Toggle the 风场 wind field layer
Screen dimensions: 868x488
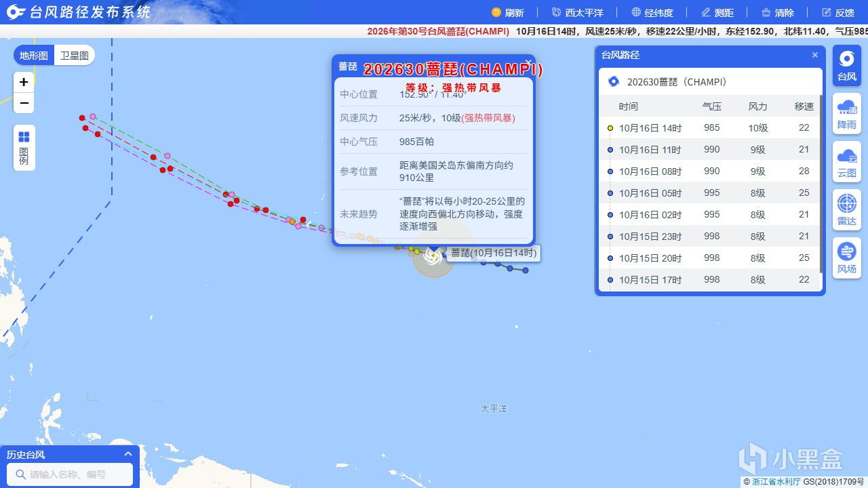[x=847, y=258]
